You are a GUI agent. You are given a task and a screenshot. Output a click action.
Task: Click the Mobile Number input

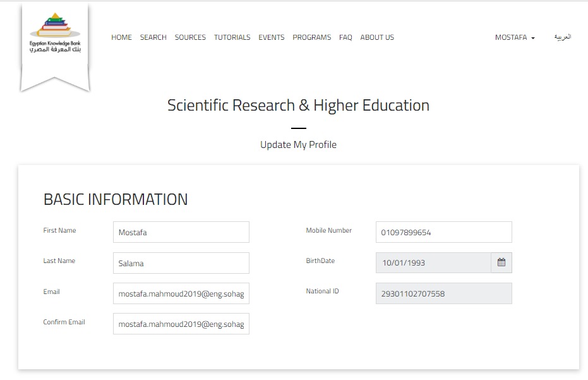443,232
